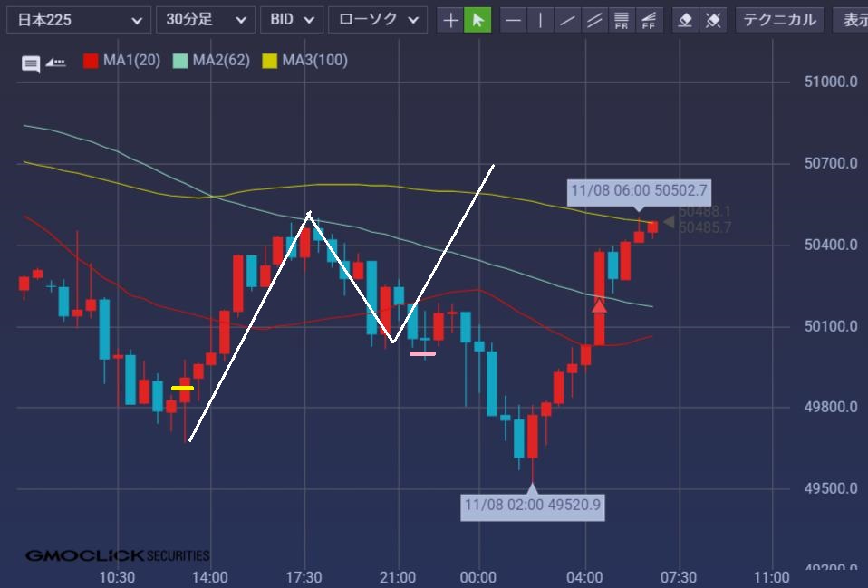Image resolution: width=868 pixels, height=588 pixels.
Task: Click the eraser tool to delete drawing
Action: [x=686, y=20]
